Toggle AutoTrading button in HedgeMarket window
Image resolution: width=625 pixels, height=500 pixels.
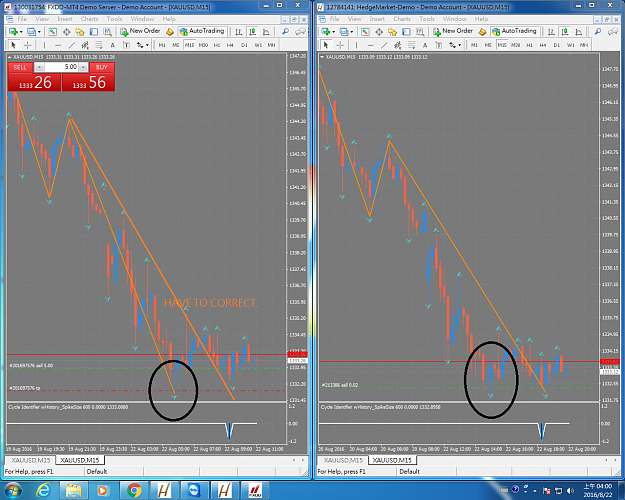point(514,31)
